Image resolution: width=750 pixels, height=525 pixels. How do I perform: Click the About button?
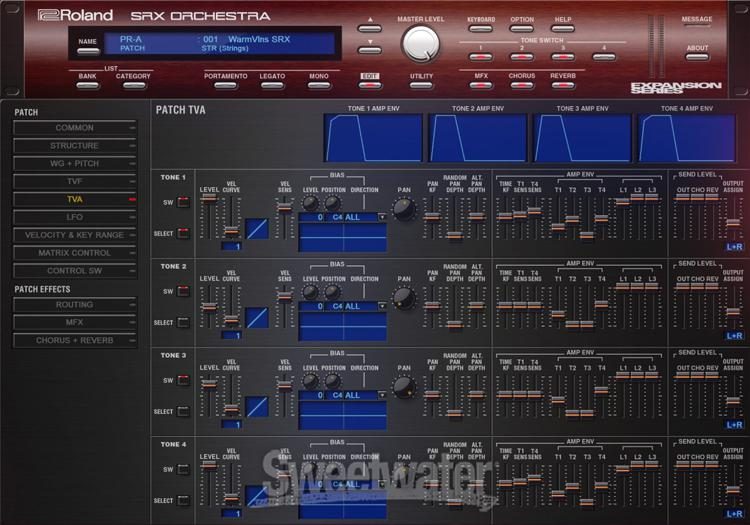(x=697, y=57)
